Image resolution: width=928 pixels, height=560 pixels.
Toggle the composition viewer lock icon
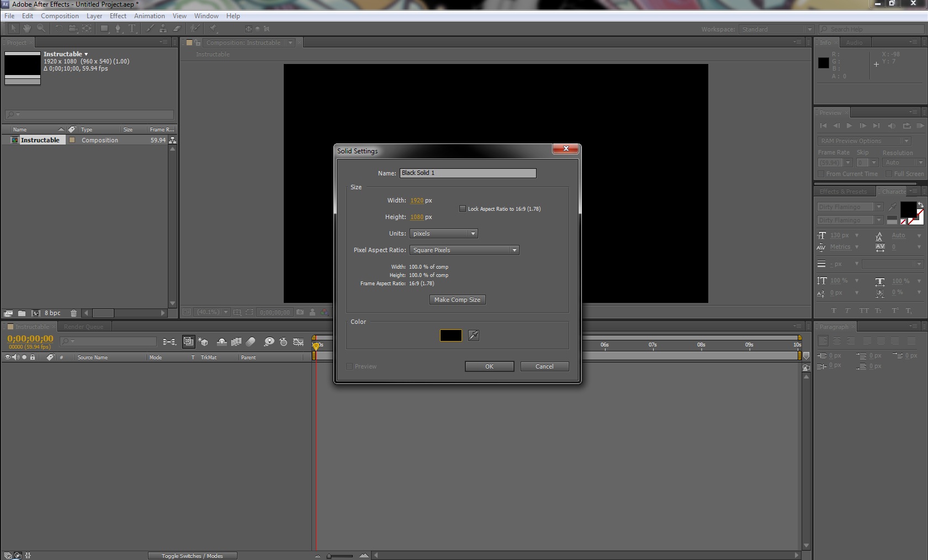point(197,42)
